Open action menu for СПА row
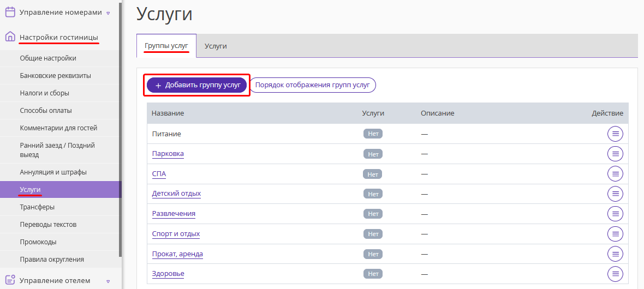644x289 pixels. (615, 173)
